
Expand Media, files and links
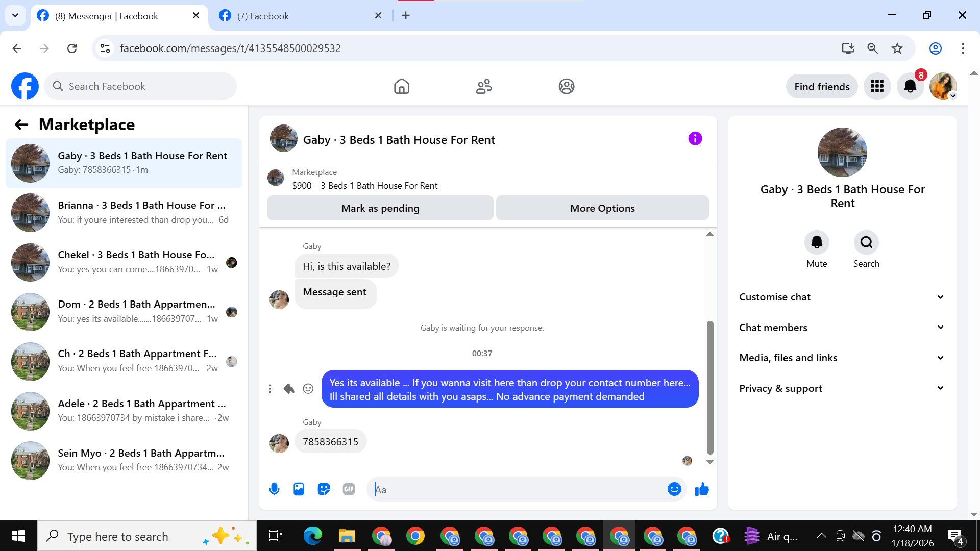point(841,358)
